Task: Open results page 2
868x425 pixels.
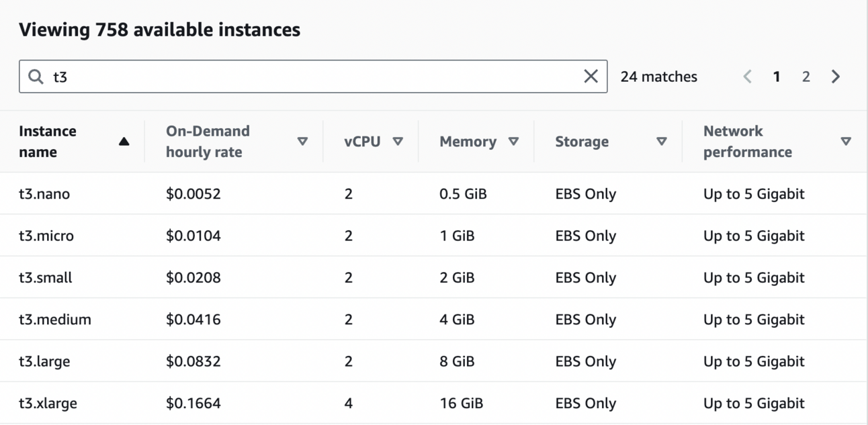Action: click(x=806, y=77)
